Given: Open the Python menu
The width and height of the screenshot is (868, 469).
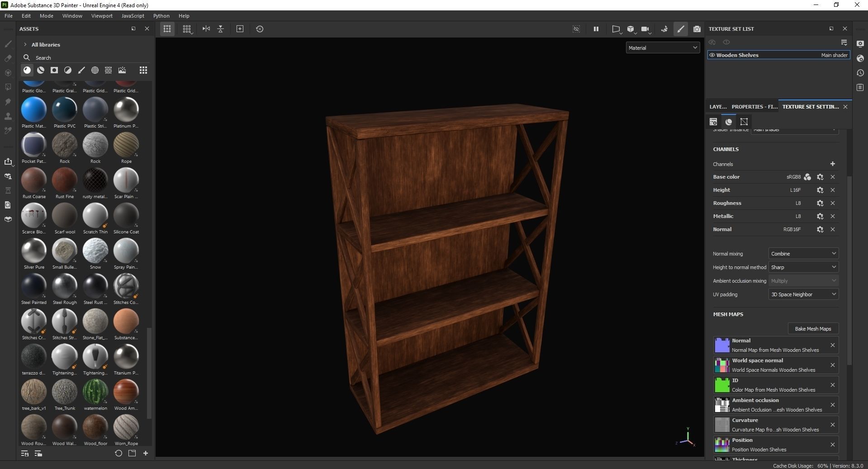Looking at the screenshot, I should (x=161, y=16).
